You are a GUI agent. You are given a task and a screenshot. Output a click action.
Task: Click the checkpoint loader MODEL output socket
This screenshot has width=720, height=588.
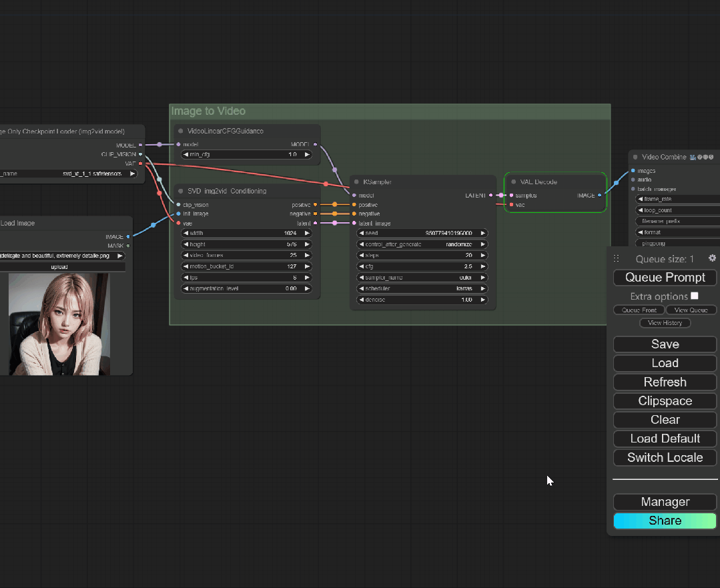pos(141,145)
